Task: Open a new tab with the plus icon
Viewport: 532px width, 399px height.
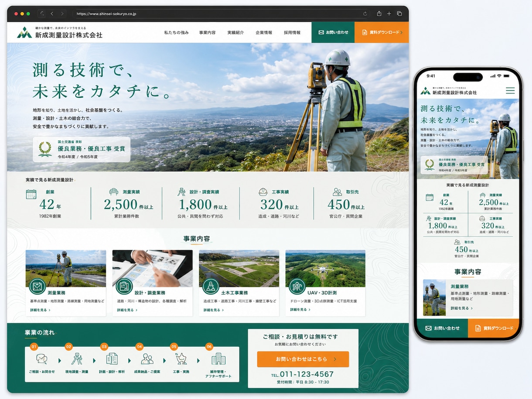Action: (389, 14)
